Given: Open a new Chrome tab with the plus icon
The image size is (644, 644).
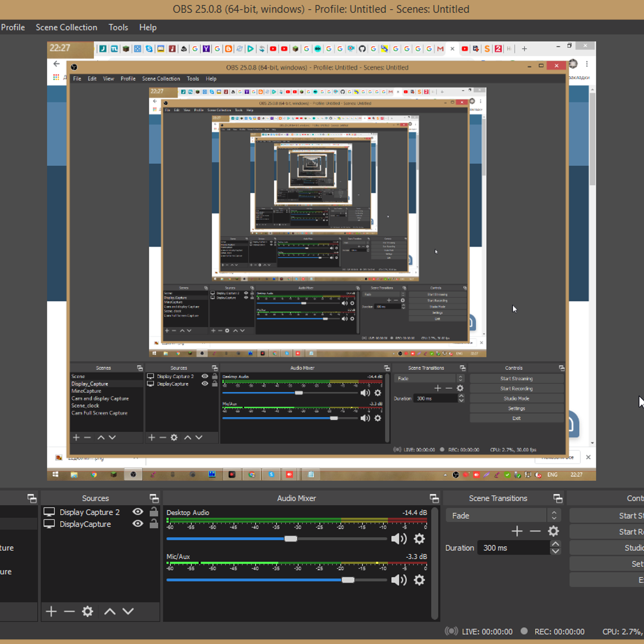Looking at the screenshot, I should click(524, 49).
